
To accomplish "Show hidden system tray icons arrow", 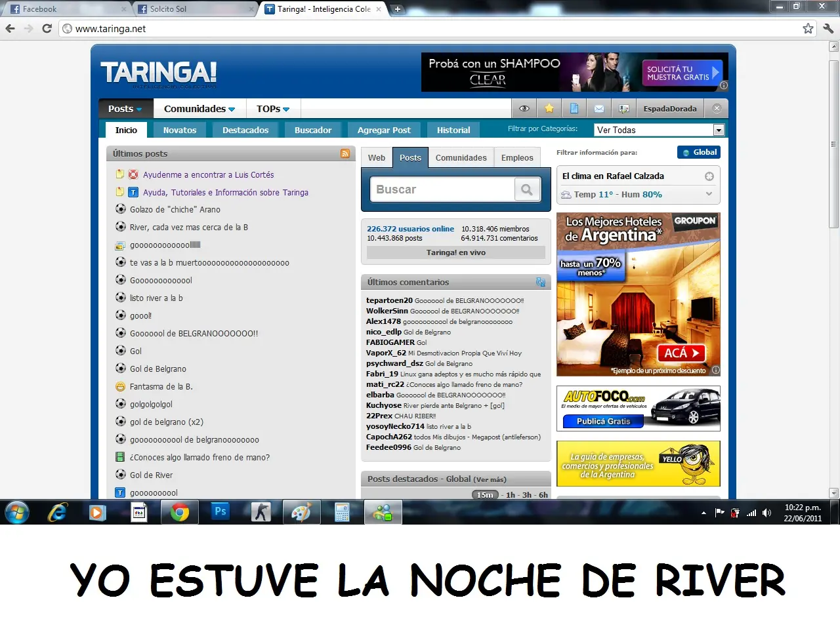I will (x=703, y=513).
